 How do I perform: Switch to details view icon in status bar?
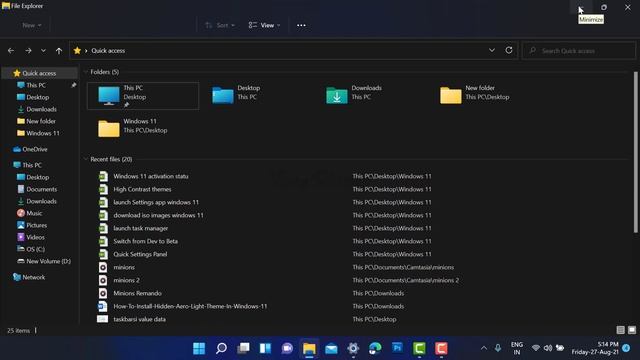point(620,330)
